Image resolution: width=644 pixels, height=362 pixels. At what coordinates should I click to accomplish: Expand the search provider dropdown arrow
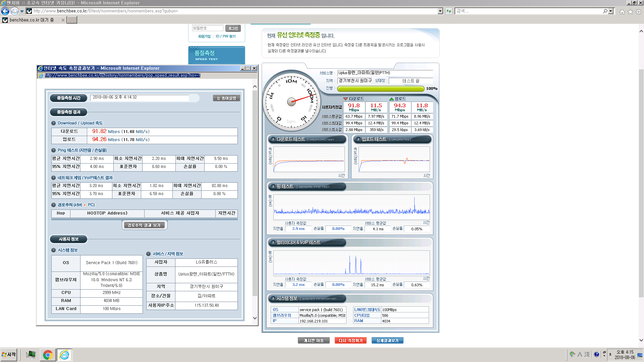point(610,11)
